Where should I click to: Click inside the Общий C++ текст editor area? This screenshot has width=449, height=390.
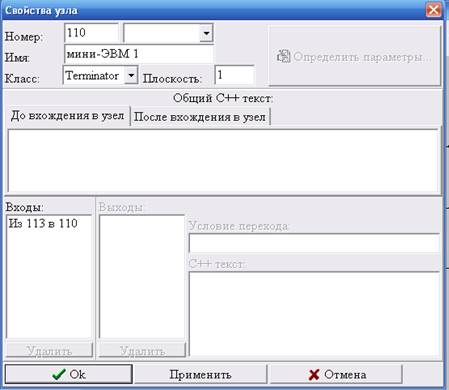pos(223,160)
